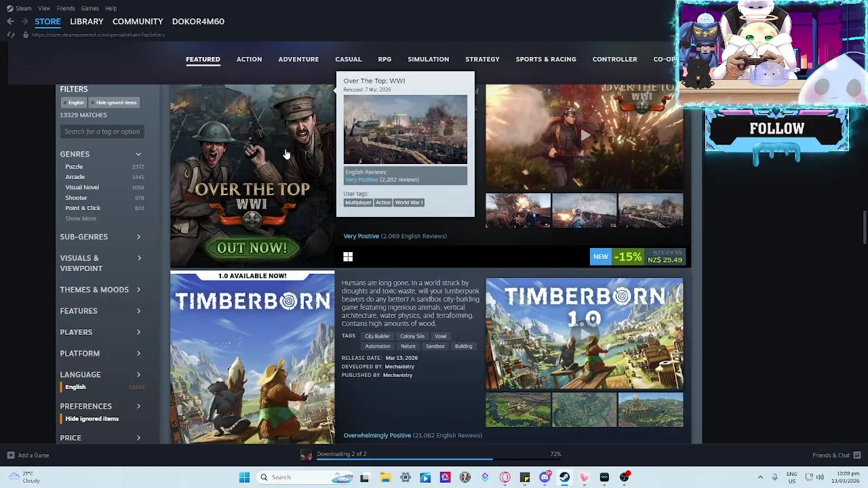Expand the Price filter section
Image resolution: width=868 pixels, height=488 pixels.
click(x=100, y=438)
